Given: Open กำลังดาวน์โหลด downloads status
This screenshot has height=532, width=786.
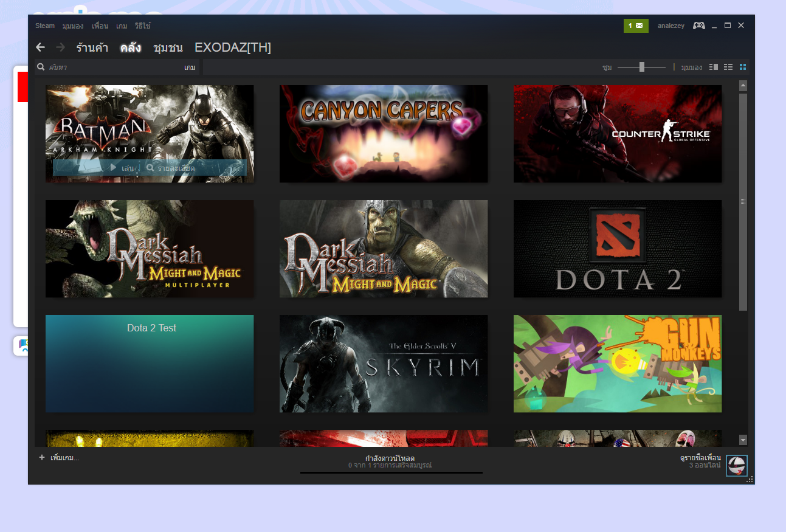Looking at the screenshot, I should (390, 458).
